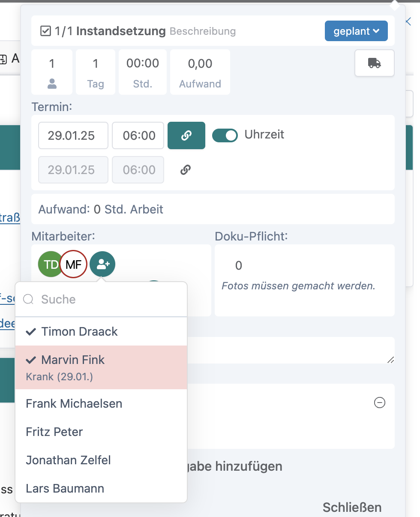The height and width of the screenshot is (517, 420).
Task: Select Jonathan Zelfel from employee list
Action: (68, 460)
